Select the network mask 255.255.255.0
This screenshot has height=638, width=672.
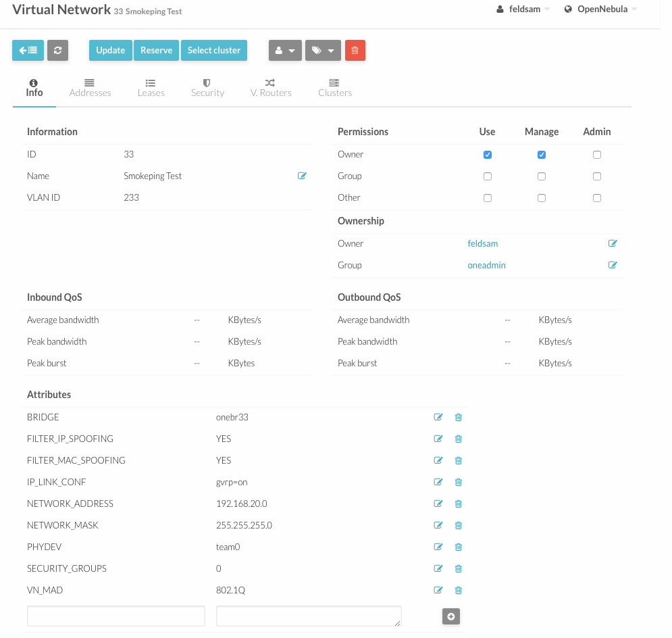[x=244, y=525]
